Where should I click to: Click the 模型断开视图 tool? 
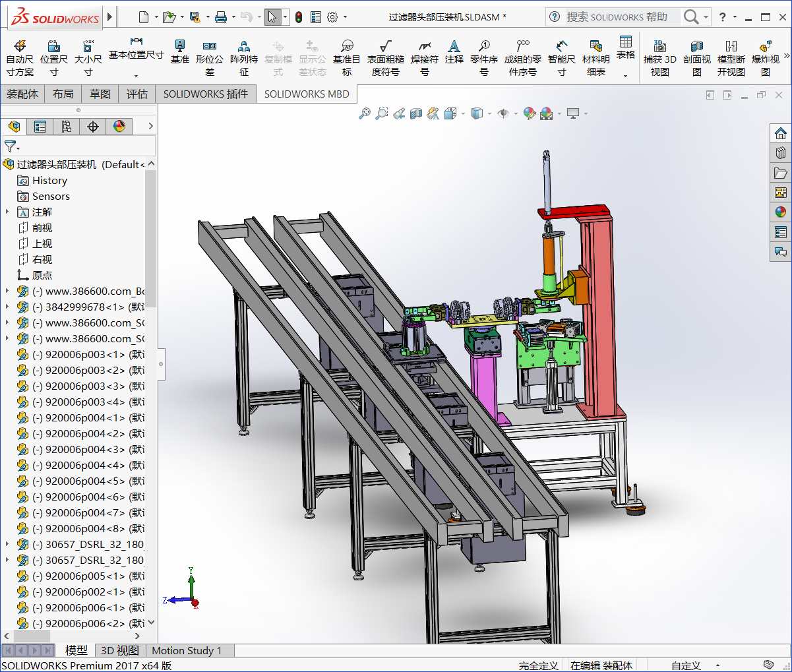(x=731, y=58)
